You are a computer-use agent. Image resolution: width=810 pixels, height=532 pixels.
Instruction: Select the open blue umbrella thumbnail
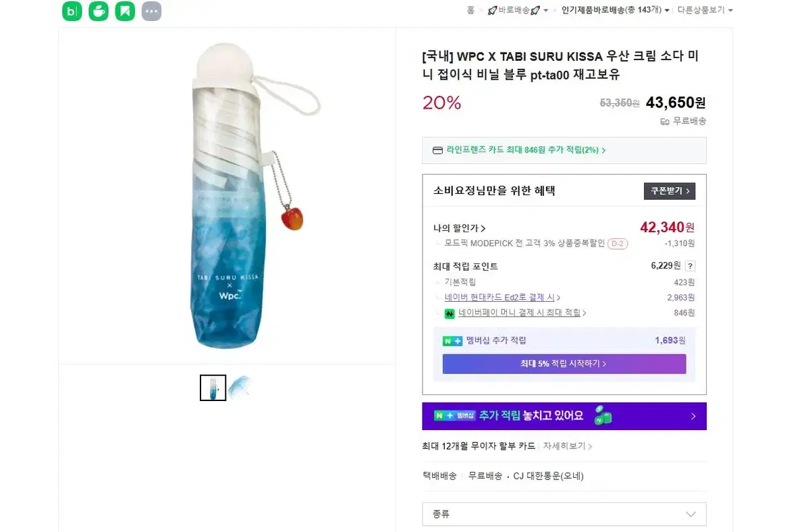[x=240, y=388]
